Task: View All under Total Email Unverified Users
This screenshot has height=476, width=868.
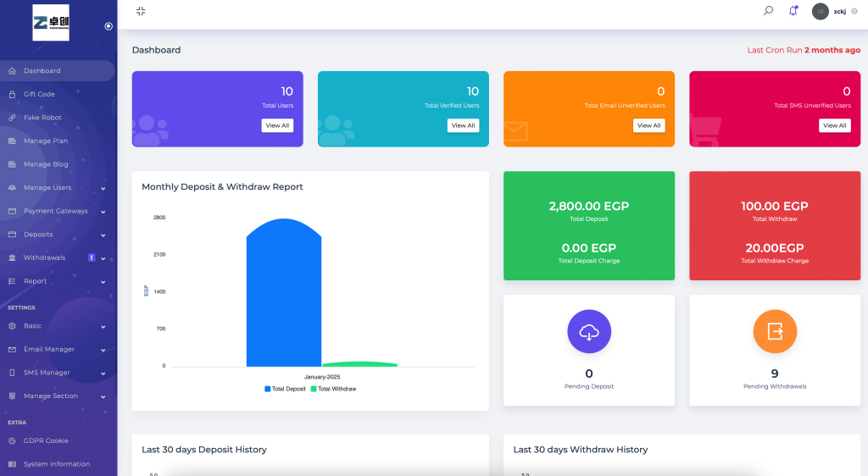Action: [x=648, y=125]
